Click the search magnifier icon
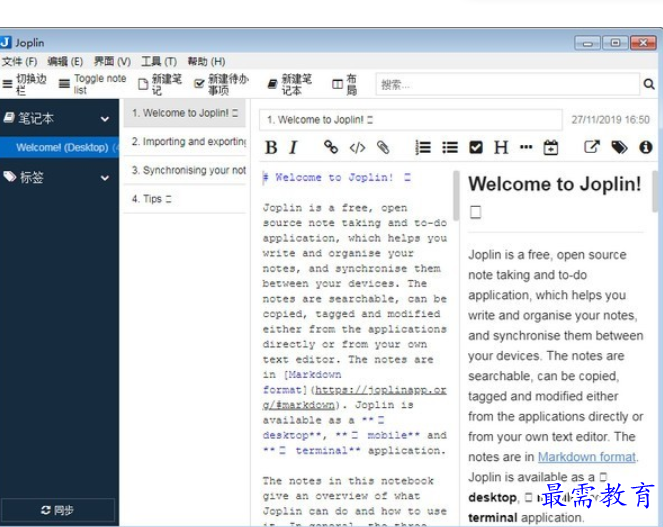Image resolution: width=663 pixels, height=527 pixels. click(649, 84)
